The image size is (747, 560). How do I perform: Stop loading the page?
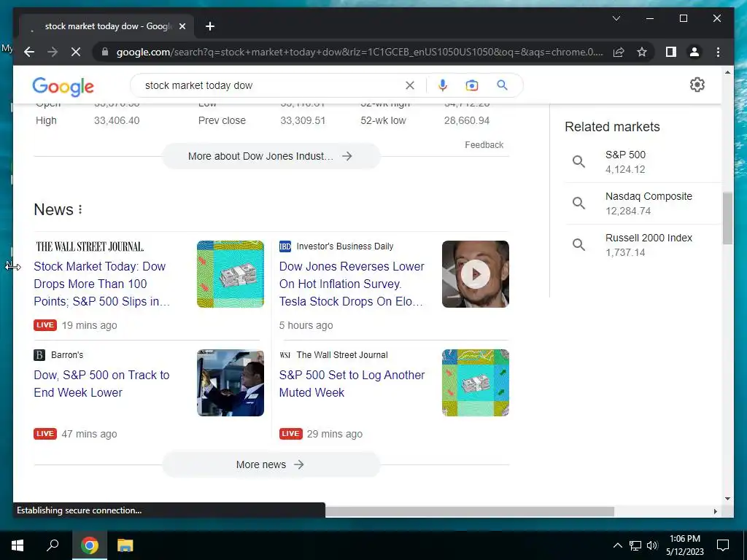click(x=76, y=52)
